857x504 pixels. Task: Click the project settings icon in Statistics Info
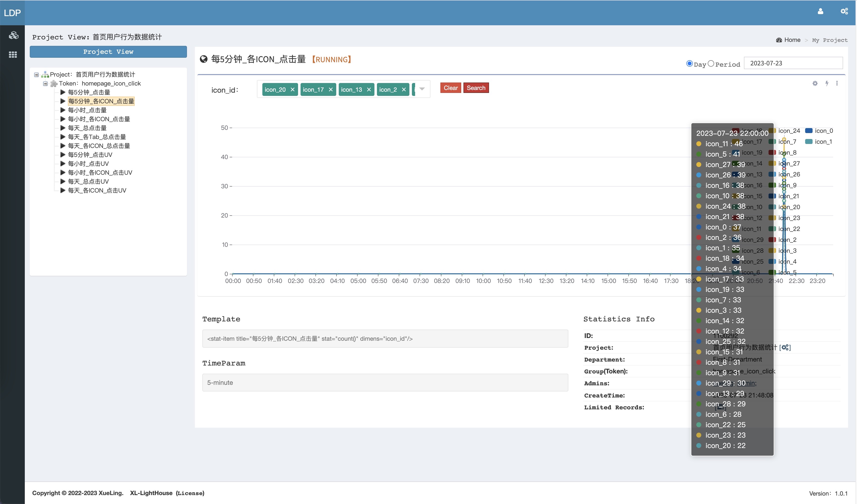pos(785,347)
